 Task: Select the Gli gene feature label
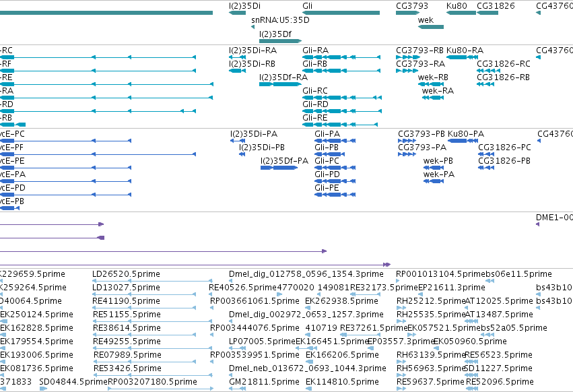tap(307, 6)
